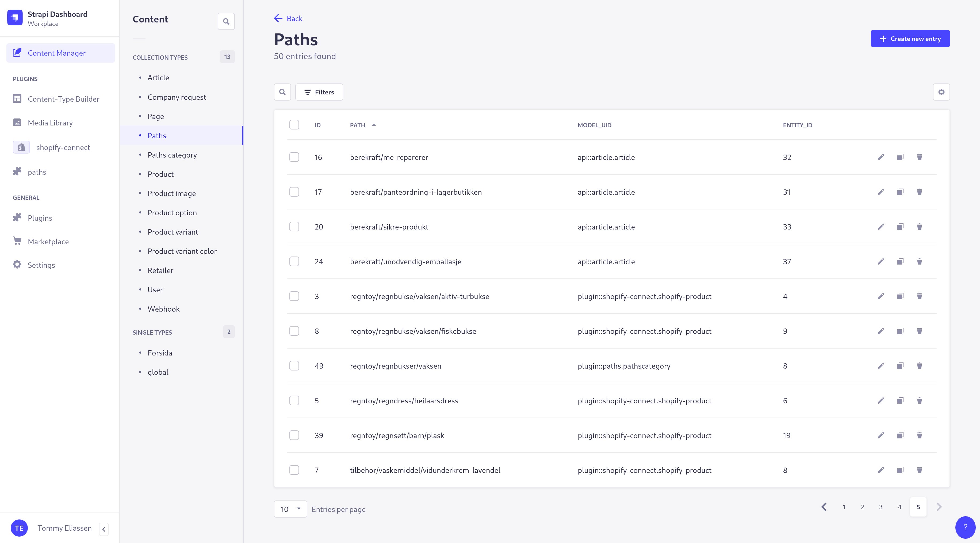Open the paths plugin
The image size is (980, 543).
point(37,172)
